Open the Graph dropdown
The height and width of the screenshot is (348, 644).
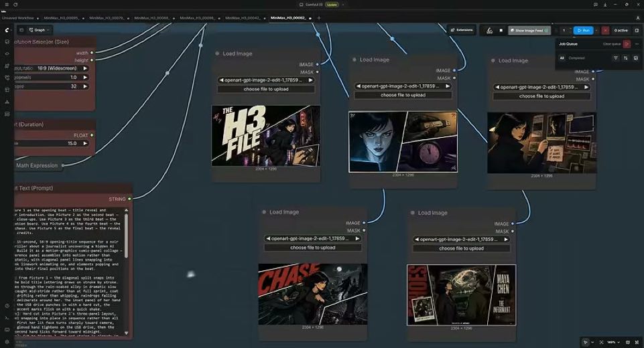(x=40, y=30)
